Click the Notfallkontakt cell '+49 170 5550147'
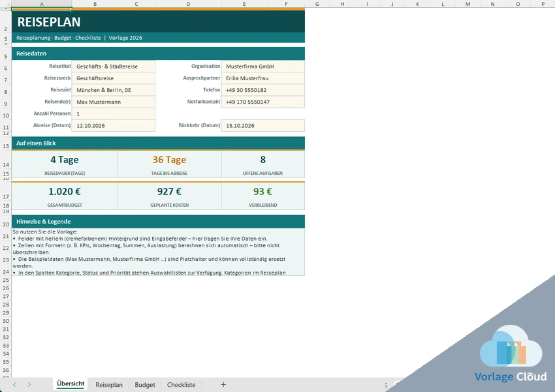Screen dimensions: 555x392 coord(262,102)
